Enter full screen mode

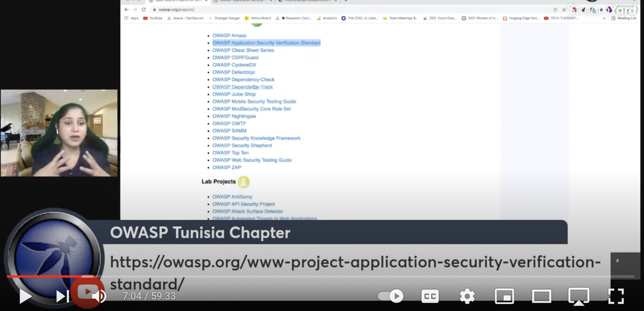tap(616, 296)
